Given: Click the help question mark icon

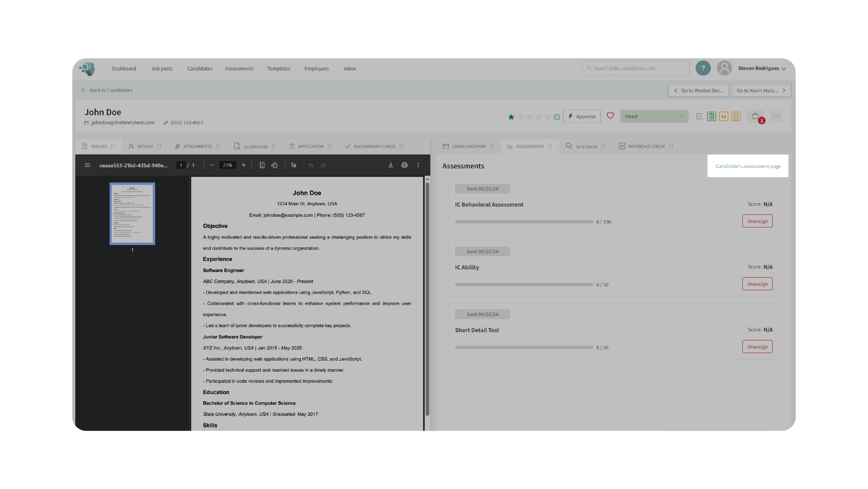Looking at the screenshot, I should [703, 68].
